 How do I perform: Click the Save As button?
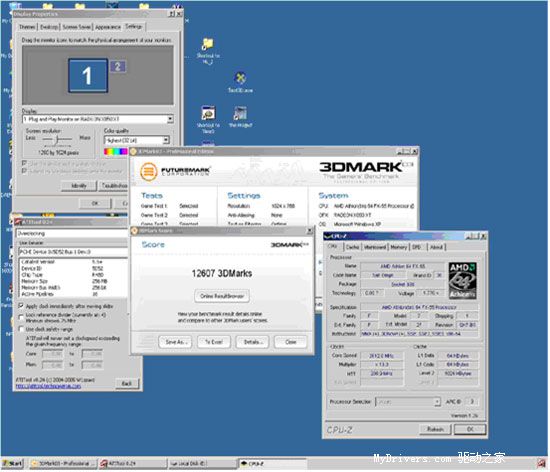(x=175, y=342)
